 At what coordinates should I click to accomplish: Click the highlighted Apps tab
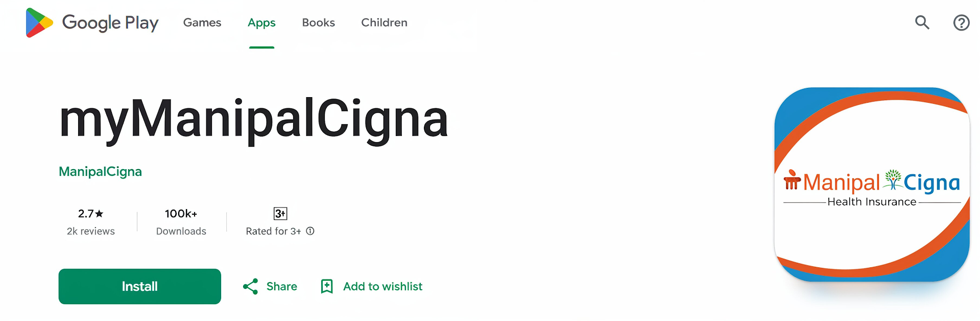pyautogui.click(x=261, y=22)
